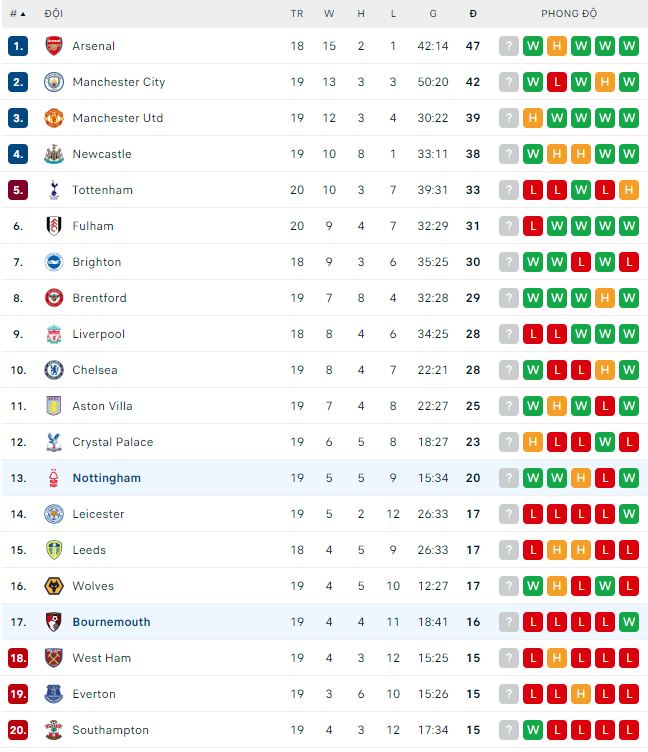Click the Arsenal club crest icon
Image resolution: width=648 pixels, height=752 pixels.
(53, 46)
